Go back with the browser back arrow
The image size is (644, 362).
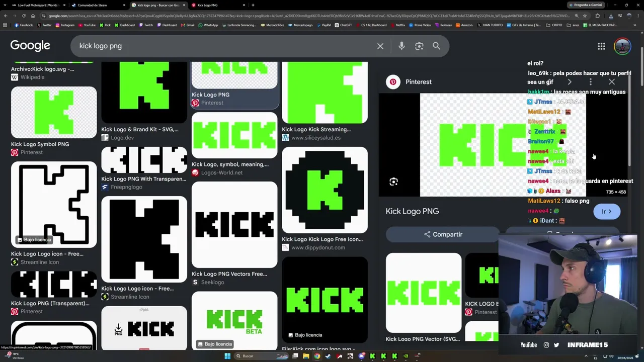click(x=6, y=16)
